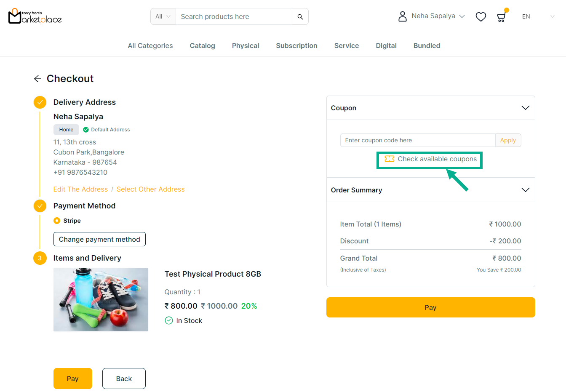
Task: Click the user profile icon
Action: point(403,16)
